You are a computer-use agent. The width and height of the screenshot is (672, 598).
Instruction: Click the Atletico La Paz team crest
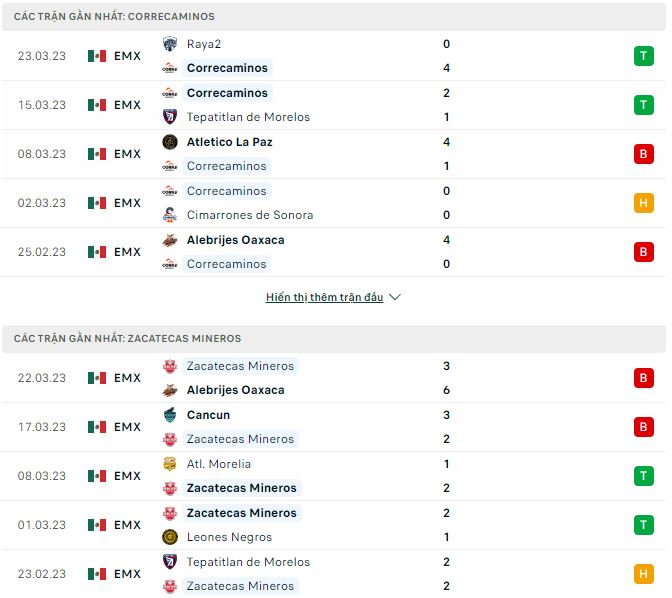(170, 142)
